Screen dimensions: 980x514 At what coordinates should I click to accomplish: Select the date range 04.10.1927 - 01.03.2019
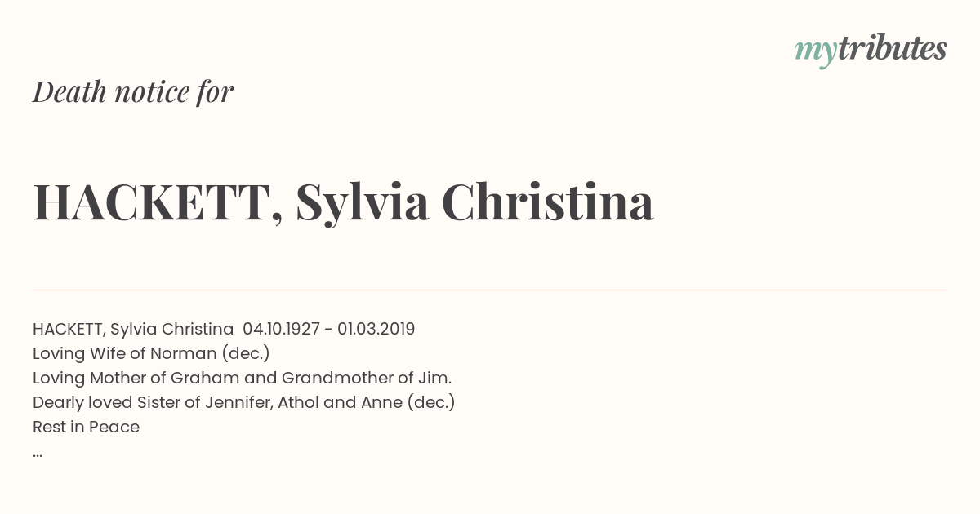(328, 329)
